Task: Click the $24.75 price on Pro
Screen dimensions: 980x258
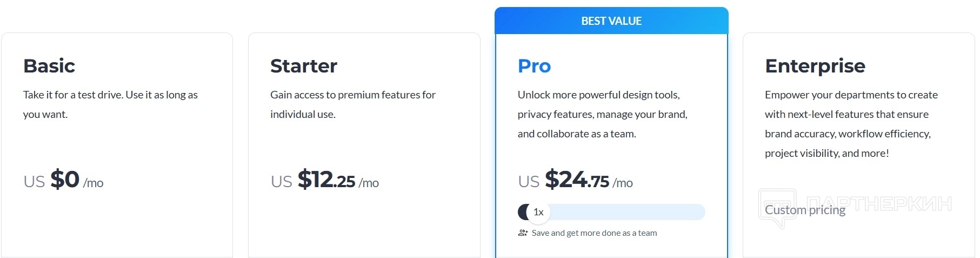Action: coord(577,180)
